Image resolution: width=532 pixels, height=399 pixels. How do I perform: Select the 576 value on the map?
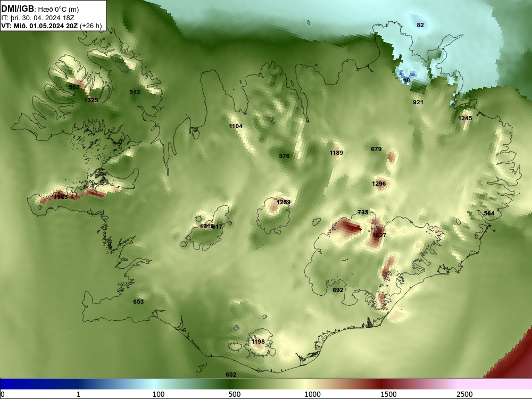284,156
